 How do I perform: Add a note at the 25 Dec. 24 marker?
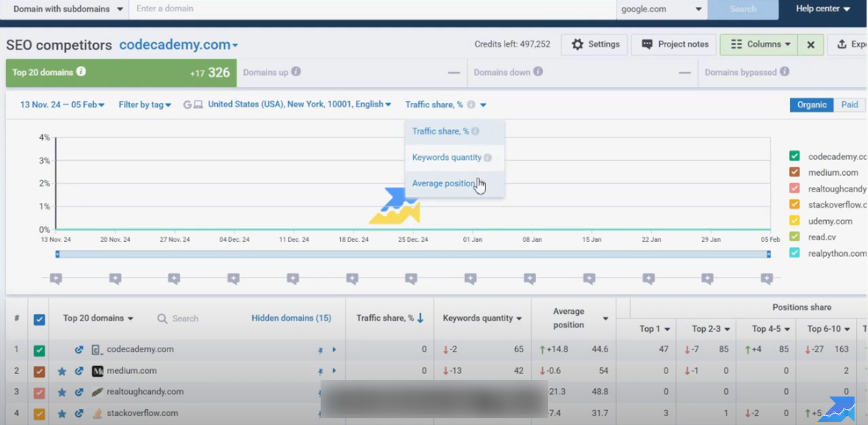(411, 279)
